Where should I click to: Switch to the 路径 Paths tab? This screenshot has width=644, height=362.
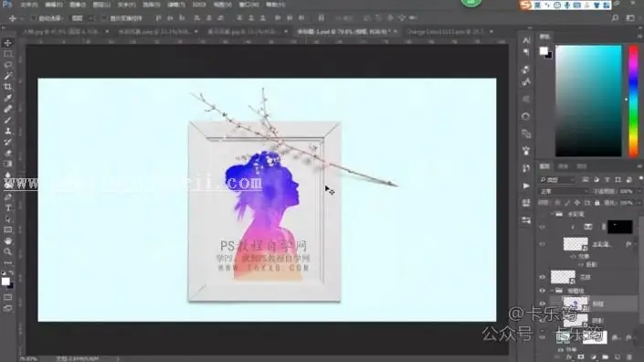coord(582,166)
